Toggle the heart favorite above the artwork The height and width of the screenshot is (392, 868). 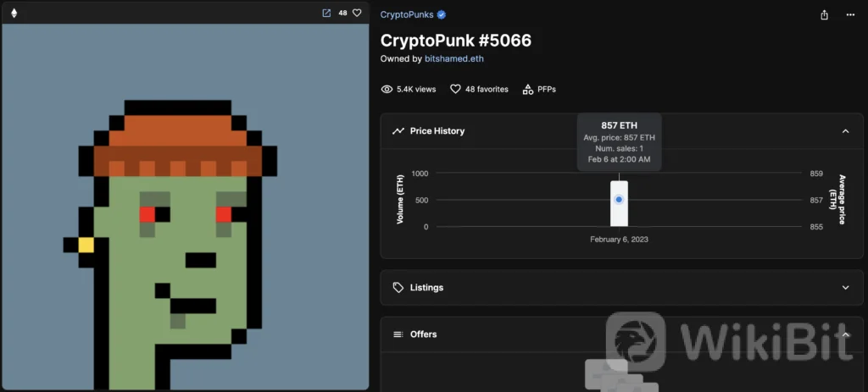357,13
